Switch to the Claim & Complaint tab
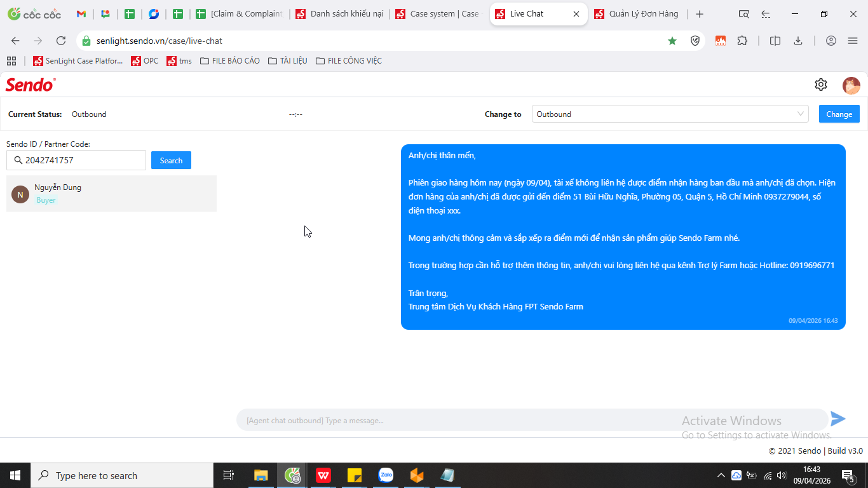Viewport: 868px width, 488px height. click(240, 14)
